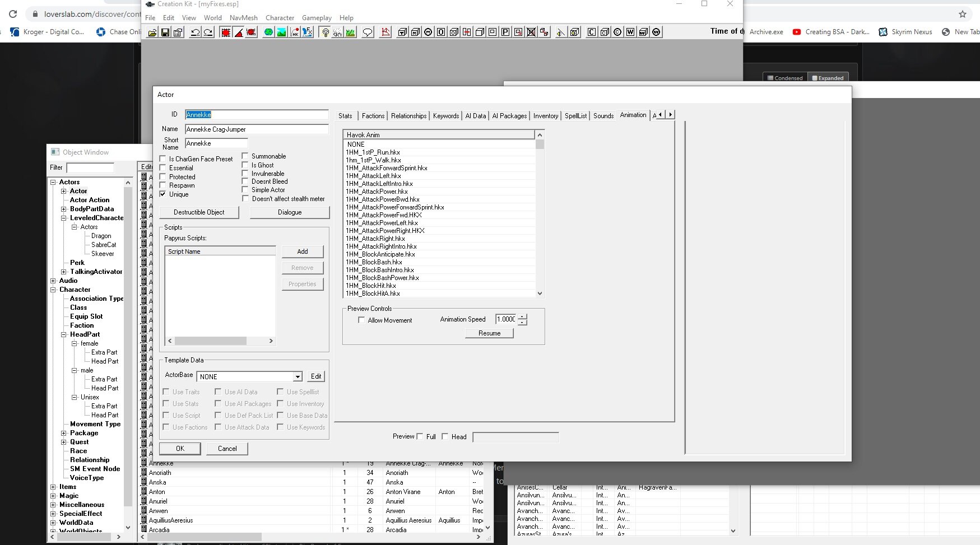Collapse the Character category tree node
The image size is (980, 545).
click(53, 290)
